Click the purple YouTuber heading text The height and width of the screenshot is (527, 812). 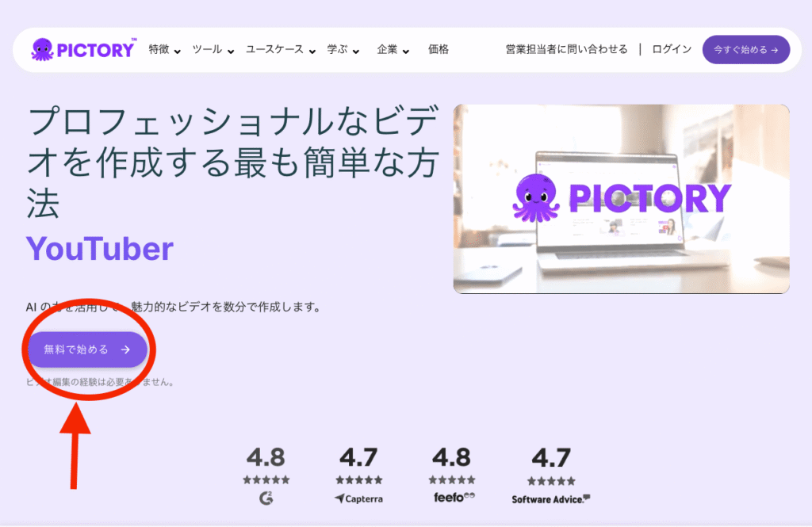click(100, 249)
